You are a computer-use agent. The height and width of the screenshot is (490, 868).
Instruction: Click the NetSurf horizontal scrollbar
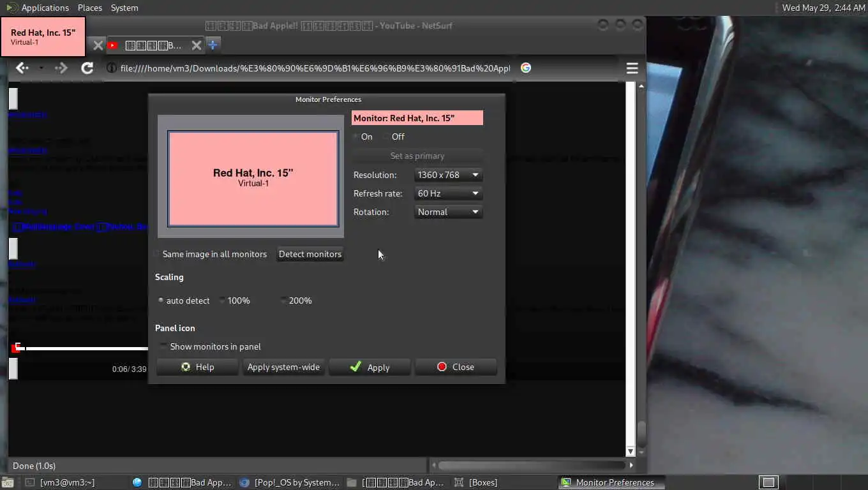pos(531,465)
